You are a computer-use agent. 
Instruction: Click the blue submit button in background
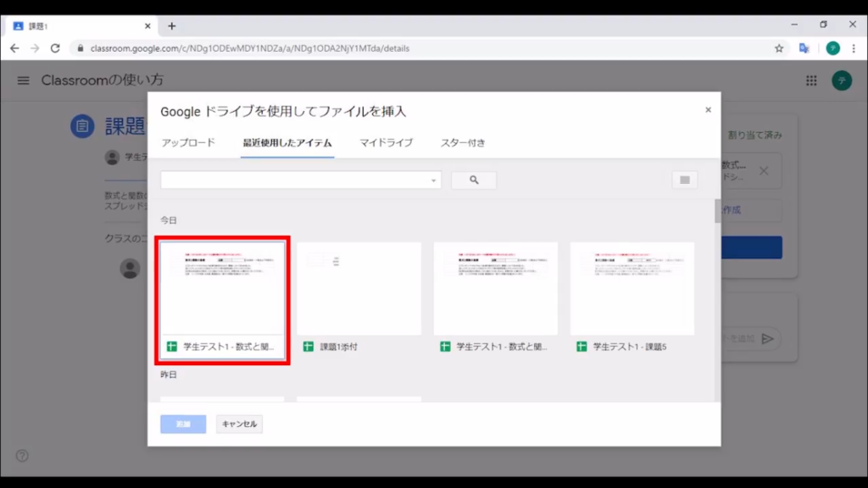[x=751, y=247]
